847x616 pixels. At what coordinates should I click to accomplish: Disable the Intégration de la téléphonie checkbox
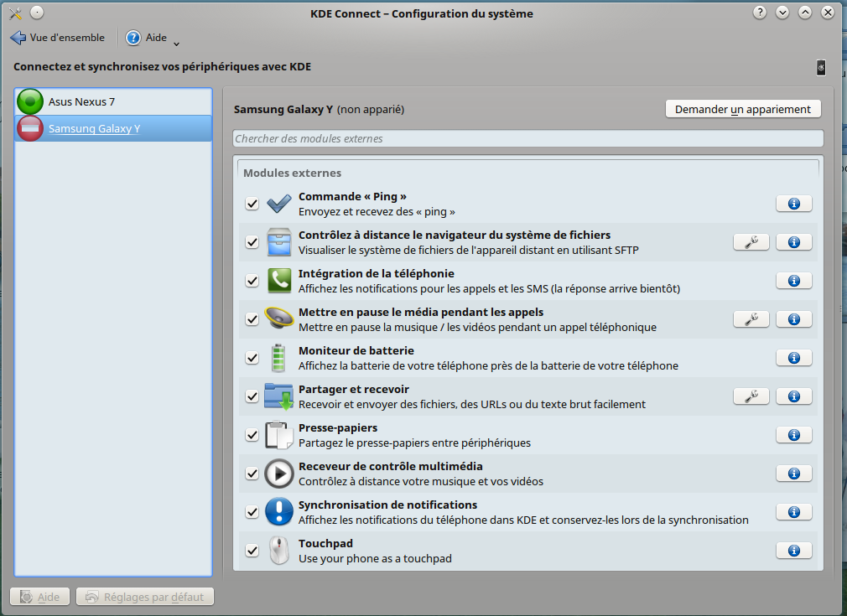(252, 281)
